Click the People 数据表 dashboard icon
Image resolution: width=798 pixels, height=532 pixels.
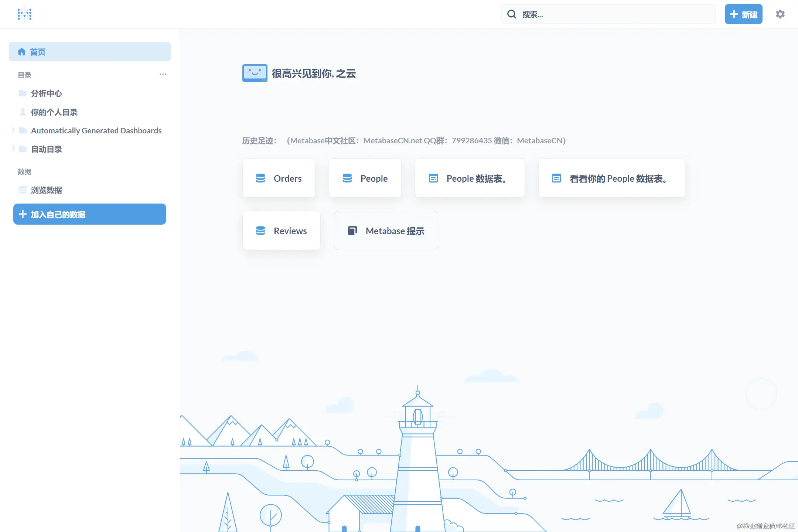point(433,178)
